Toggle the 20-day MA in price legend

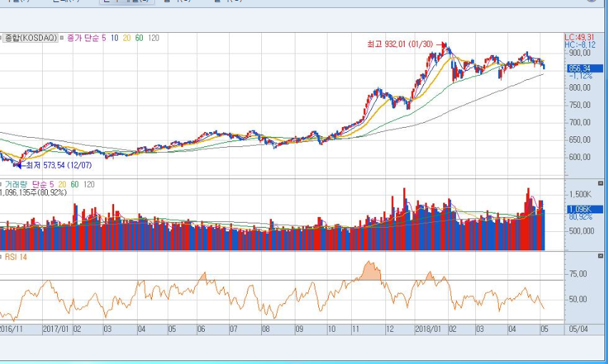[x=126, y=37]
